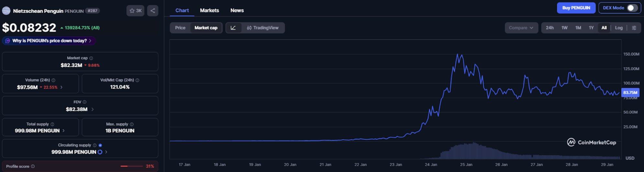Expand Circulating supply details chevron

pos(106,152)
